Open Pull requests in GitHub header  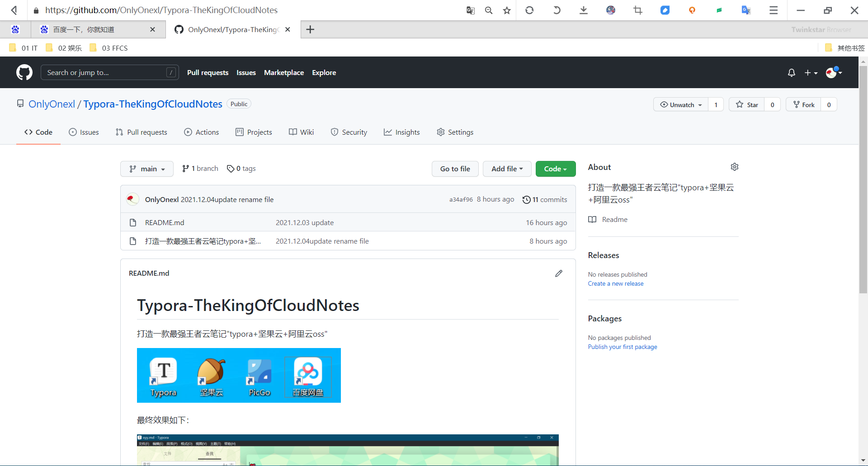[x=208, y=72]
